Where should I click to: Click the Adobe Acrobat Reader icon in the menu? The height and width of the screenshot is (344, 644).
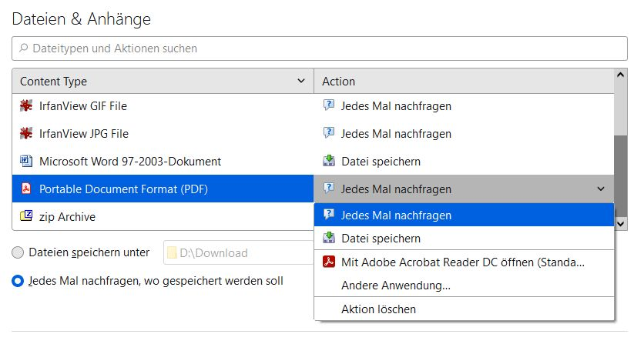pos(329,262)
